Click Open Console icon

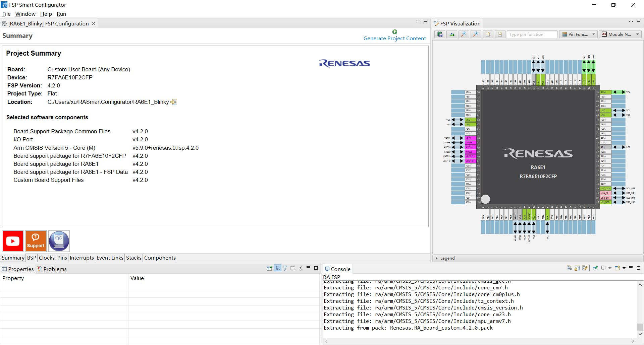[x=617, y=268]
